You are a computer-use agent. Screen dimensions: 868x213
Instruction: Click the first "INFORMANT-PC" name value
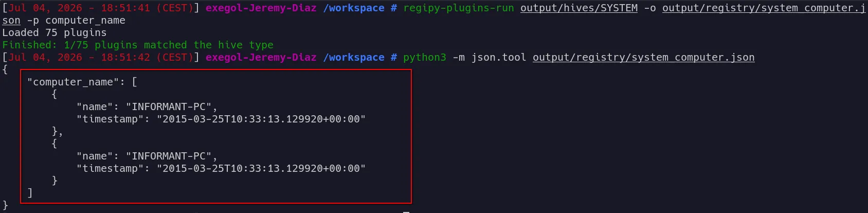pos(169,107)
